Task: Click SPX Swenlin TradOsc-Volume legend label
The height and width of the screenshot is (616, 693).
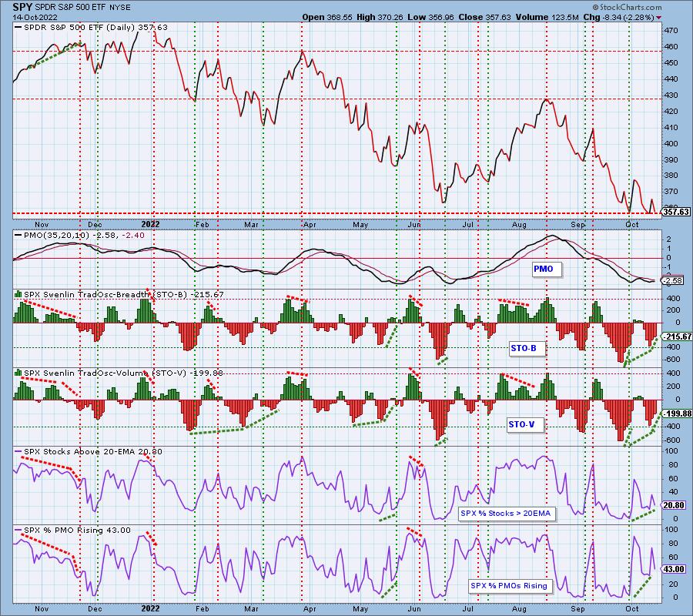Action: coord(119,373)
